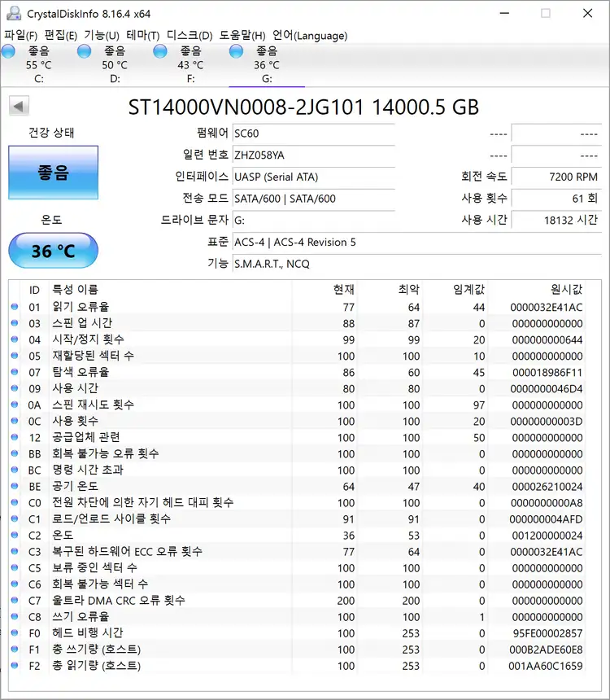Viewport: 610px width, 700px height.
Task: Click the 36 °C temperature button
Action: pos(53,251)
